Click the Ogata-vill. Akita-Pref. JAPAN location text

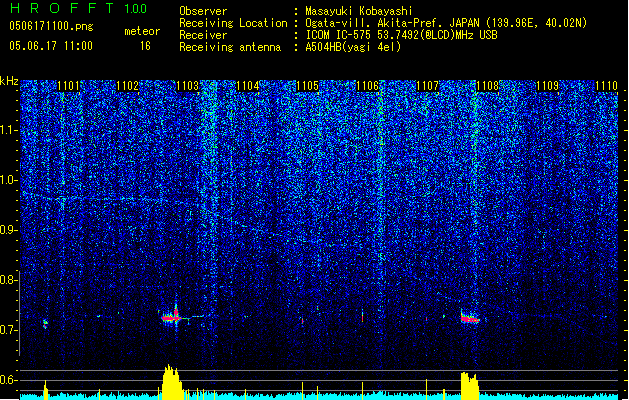click(446, 23)
